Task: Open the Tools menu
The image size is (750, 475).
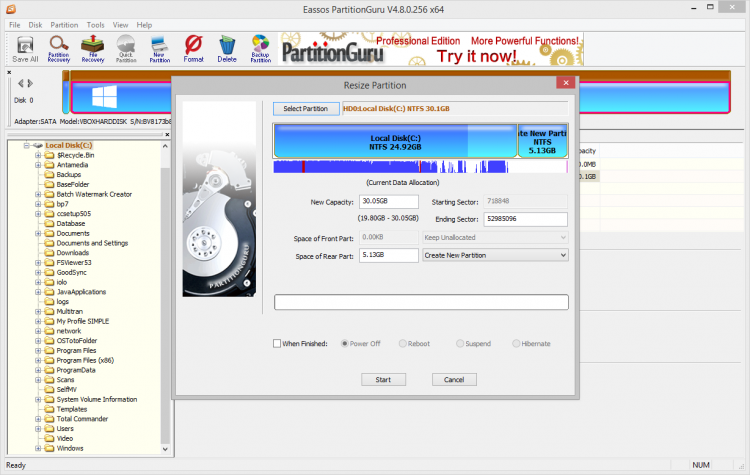Action: 95,25
